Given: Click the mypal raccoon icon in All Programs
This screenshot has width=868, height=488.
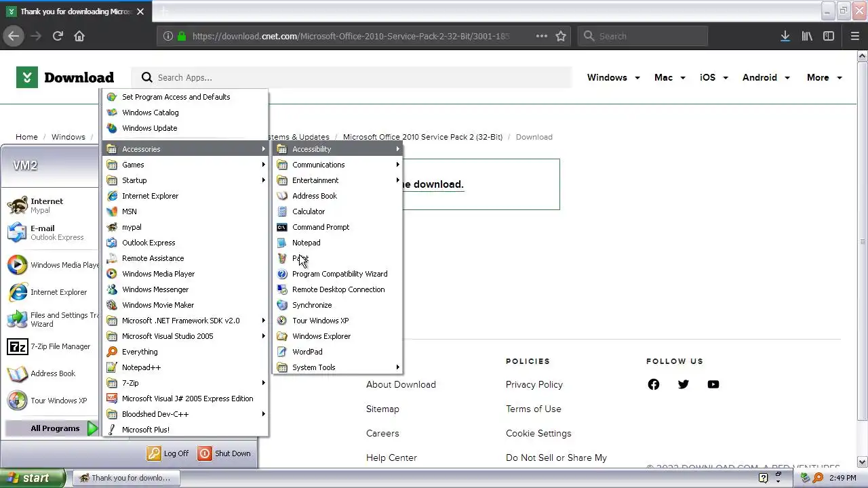Looking at the screenshot, I should [112, 227].
